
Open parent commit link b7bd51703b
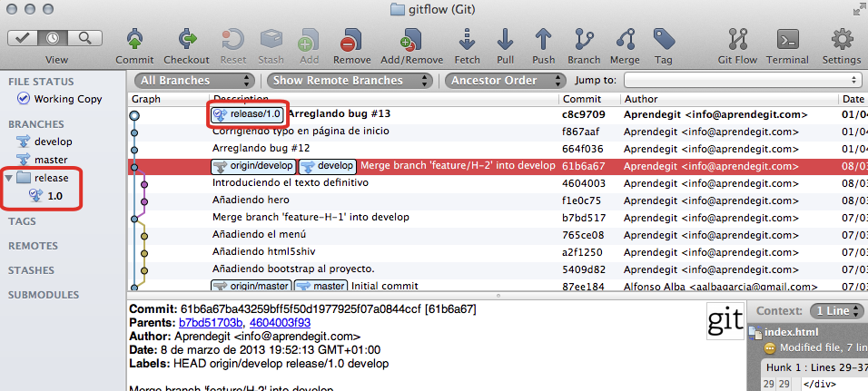[211, 322]
